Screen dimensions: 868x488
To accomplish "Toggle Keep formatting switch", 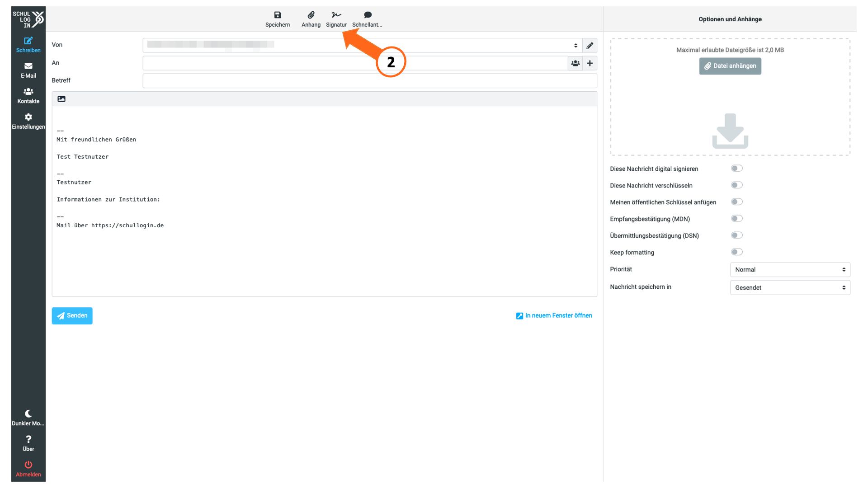I will tap(736, 252).
